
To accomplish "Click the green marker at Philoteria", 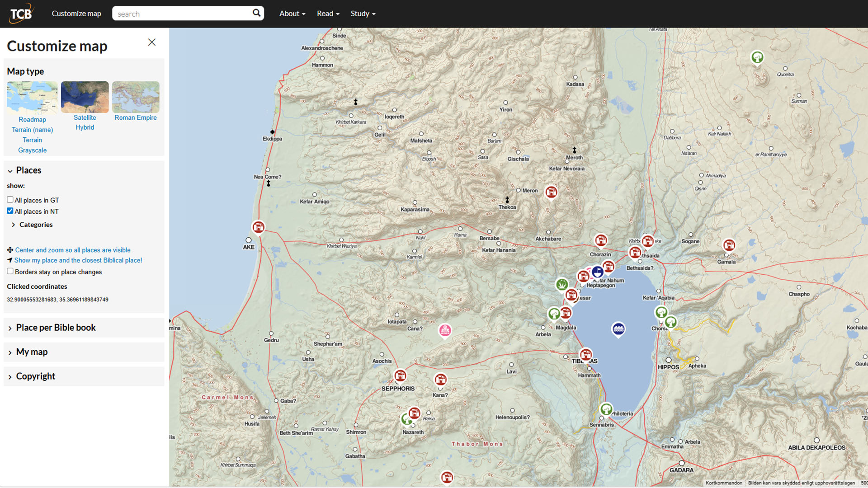I will pyautogui.click(x=606, y=409).
